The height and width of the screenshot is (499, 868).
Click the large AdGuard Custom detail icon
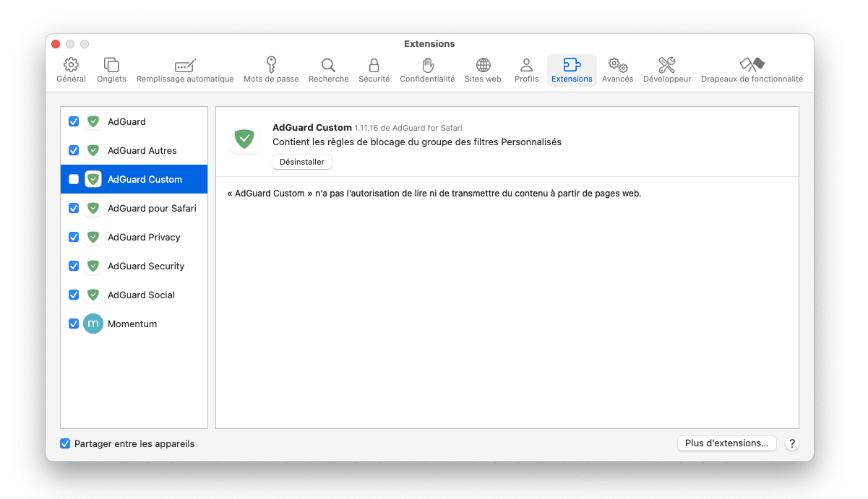[245, 139]
